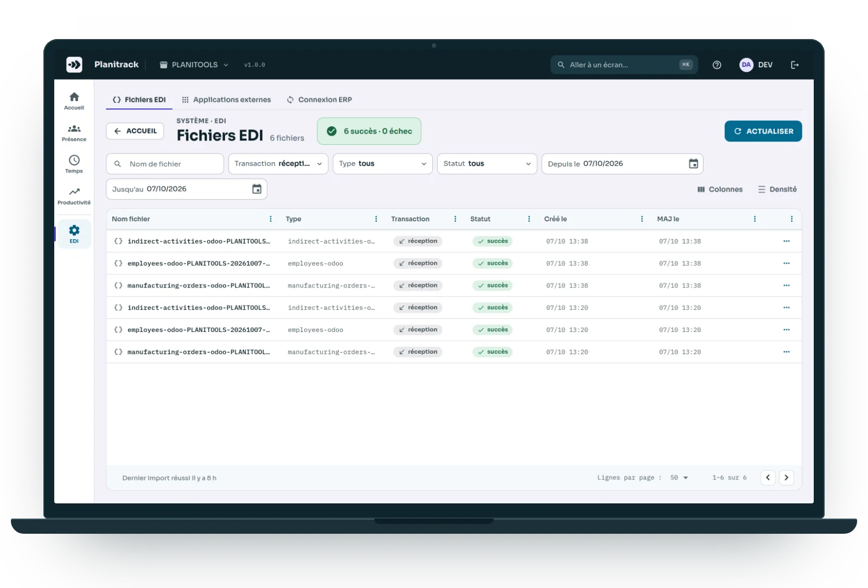
Task: Open Productivité in the sidebar
Action: [74, 196]
